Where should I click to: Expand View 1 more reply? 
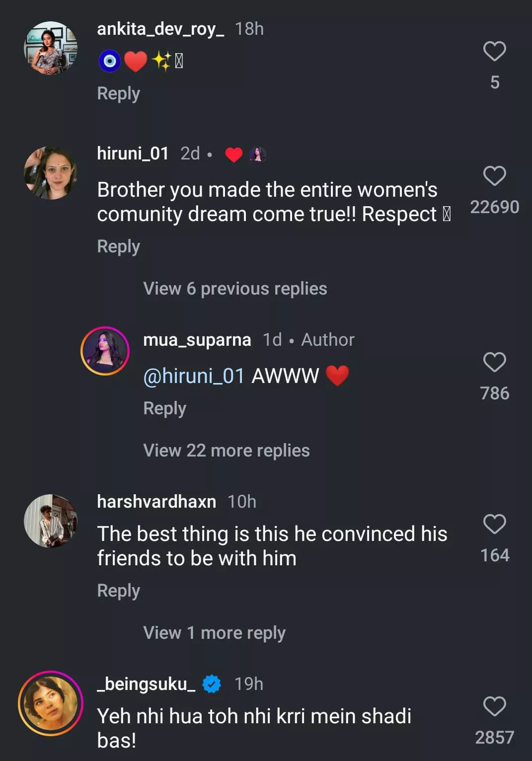pyautogui.click(x=214, y=633)
